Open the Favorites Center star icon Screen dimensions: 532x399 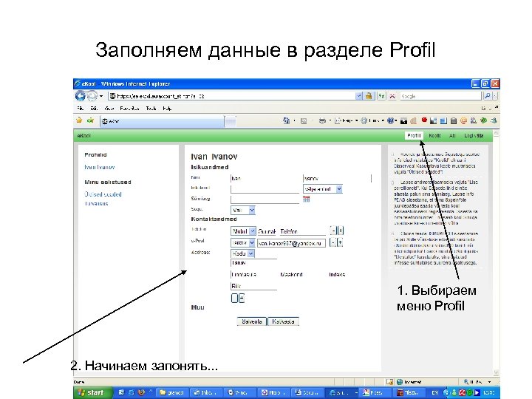79,120
